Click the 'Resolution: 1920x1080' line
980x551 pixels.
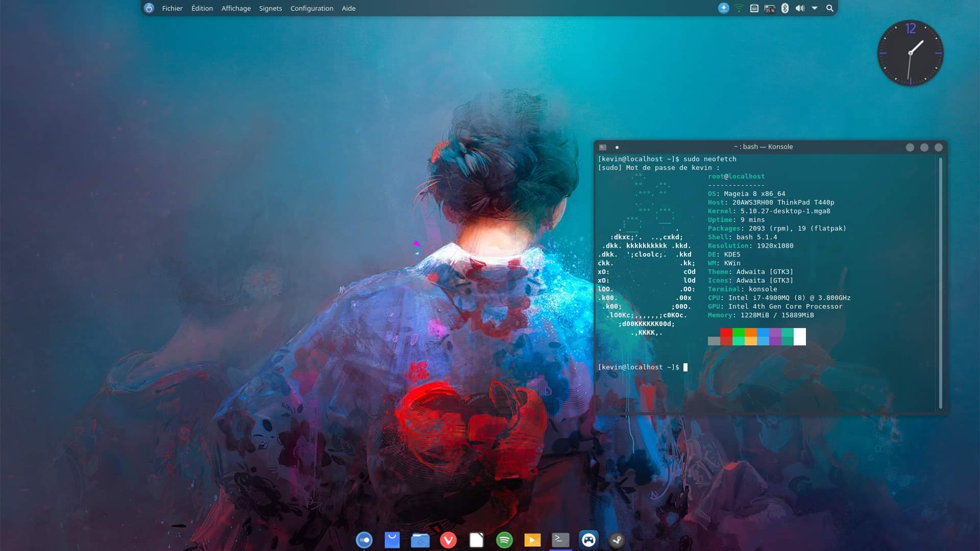pos(750,246)
